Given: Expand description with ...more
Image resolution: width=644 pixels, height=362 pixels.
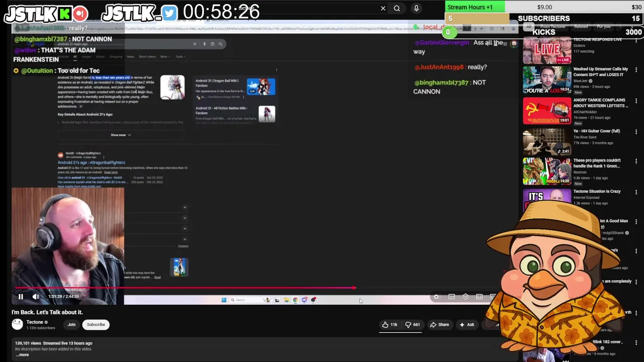Looking at the screenshot, I should (x=22, y=354).
